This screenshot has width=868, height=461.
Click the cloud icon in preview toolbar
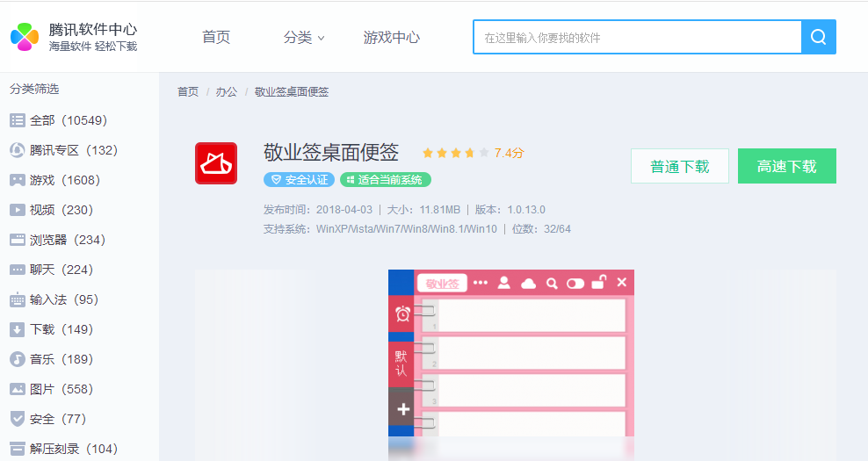(529, 284)
